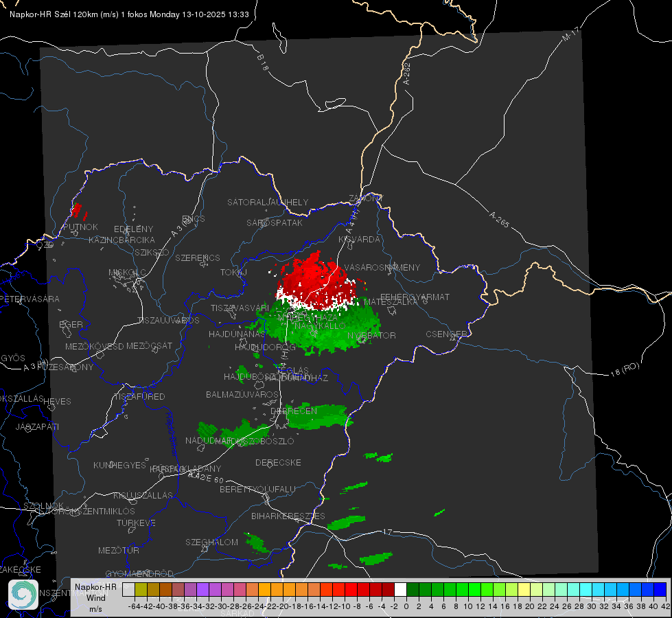Select the CSENGER label
The image size is (672, 618).
click(x=446, y=334)
